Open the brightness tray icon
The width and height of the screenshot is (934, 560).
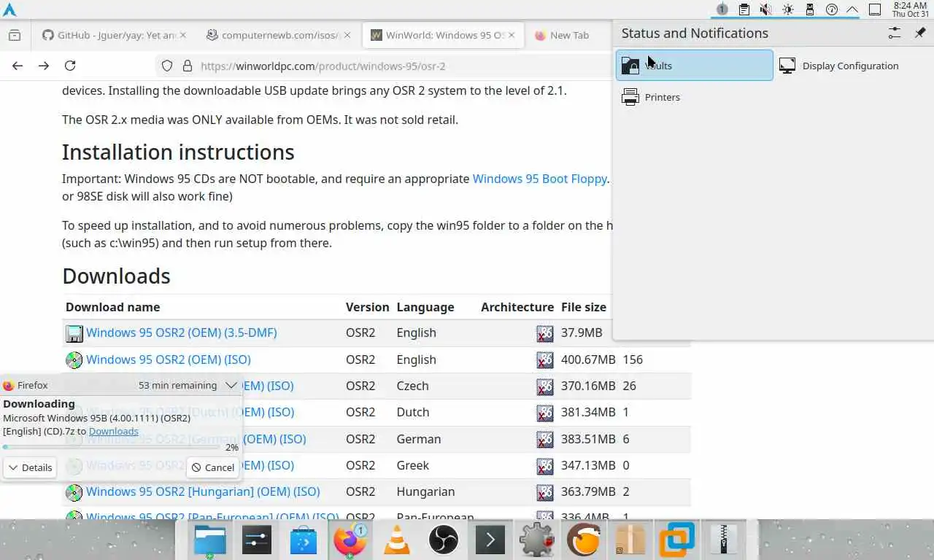pyautogui.click(x=787, y=9)
